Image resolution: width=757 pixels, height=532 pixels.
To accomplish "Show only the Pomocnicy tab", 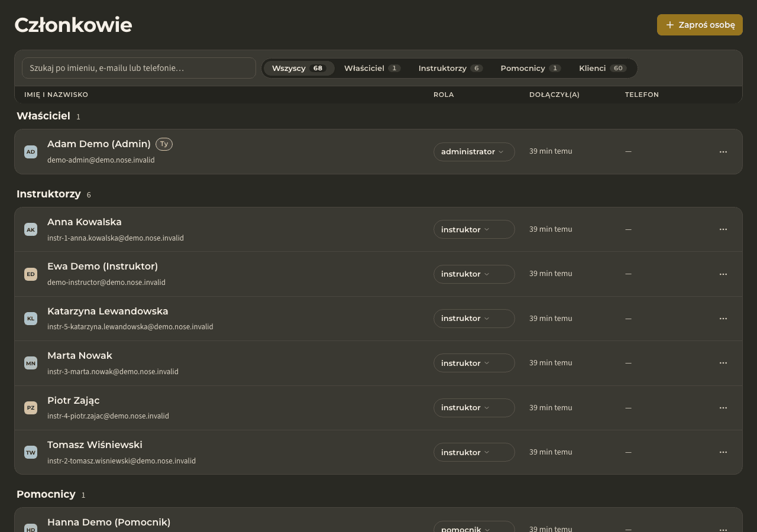I will [530, 68].
